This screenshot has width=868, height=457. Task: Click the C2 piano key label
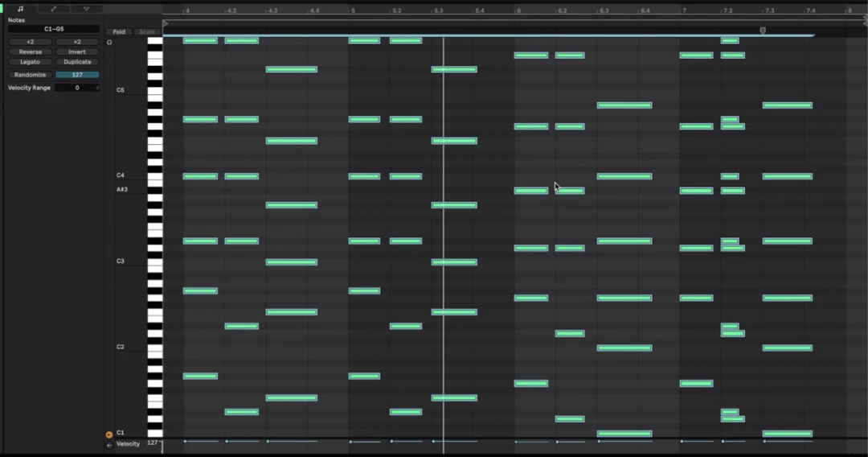click(x=120, y=347)
